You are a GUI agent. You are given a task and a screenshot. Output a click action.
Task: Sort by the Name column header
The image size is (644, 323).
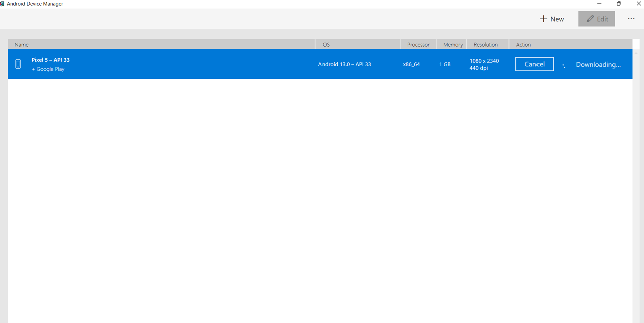coord(22,45)
